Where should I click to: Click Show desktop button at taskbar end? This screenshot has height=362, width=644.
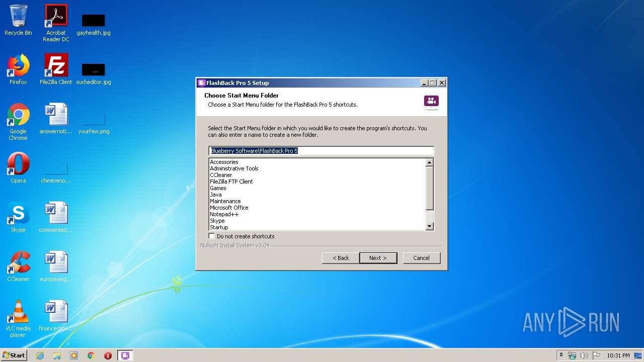point(638,355)
